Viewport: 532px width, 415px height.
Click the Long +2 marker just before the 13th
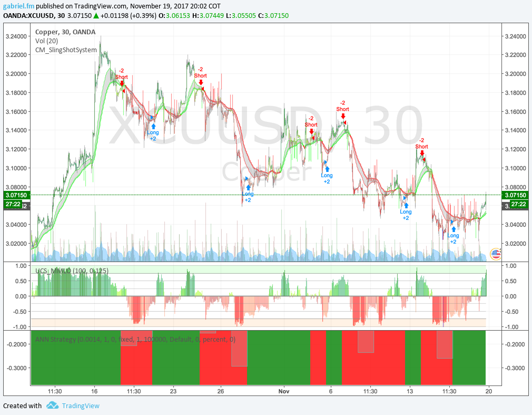coord(406,211)
